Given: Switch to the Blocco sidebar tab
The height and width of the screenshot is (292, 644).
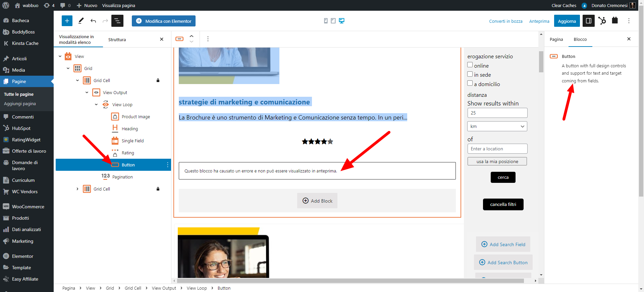Looking at the screenshot, I should [580, 39].
